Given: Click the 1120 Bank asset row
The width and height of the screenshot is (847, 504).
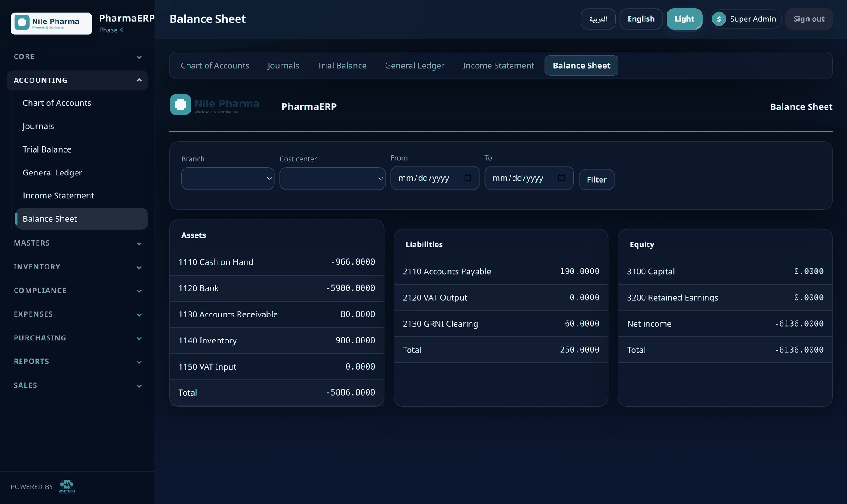Looking at the screenshot, I should click(x=277, y=288).
